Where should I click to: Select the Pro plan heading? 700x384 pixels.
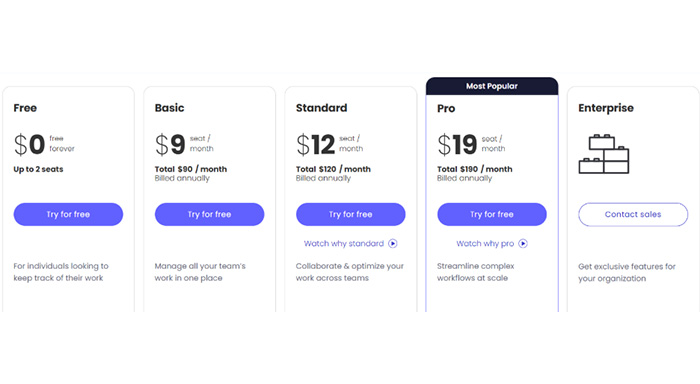[446, 109]
